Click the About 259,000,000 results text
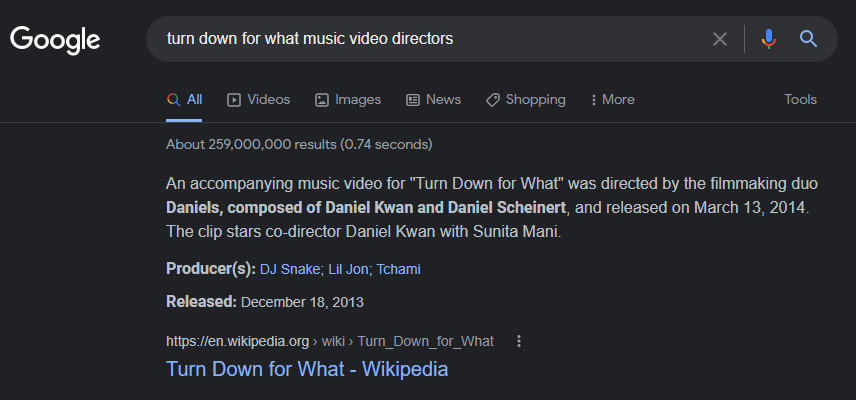Viewport: 856px width, 400px height. pos(299,145)
